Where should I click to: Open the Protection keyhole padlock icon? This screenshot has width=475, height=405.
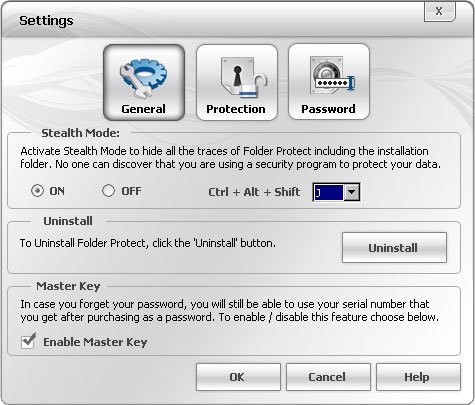click(x=243, y=77)
